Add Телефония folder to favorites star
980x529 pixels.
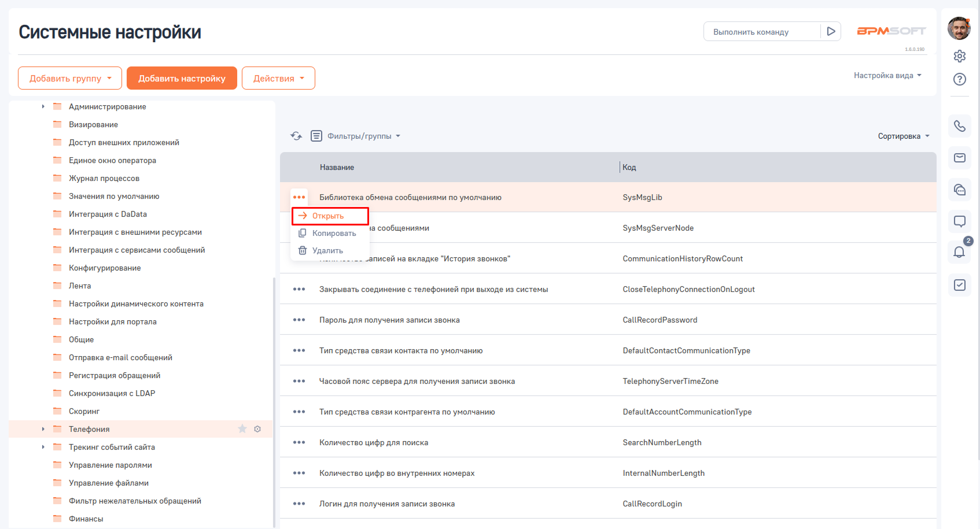coord(242,429)
